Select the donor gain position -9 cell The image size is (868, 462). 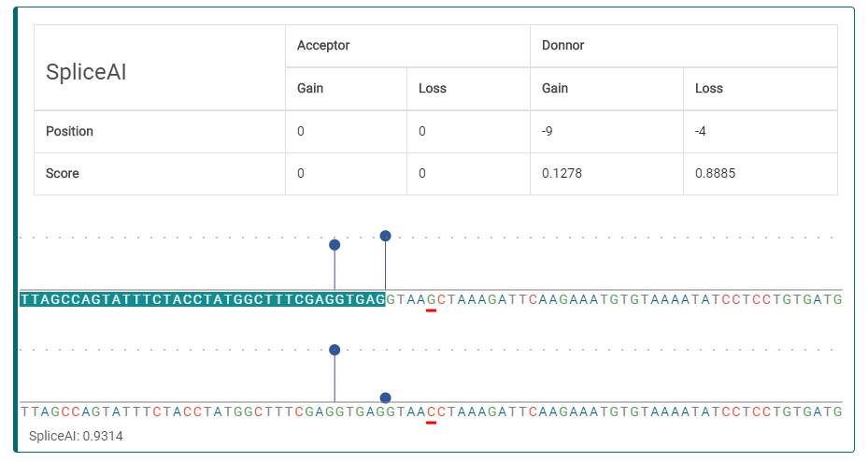(548, 131)
